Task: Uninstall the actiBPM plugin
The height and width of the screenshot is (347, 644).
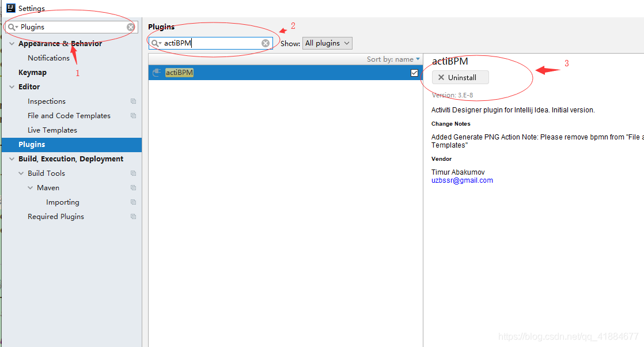Action: pyautogui.click(x=460, y=77)
